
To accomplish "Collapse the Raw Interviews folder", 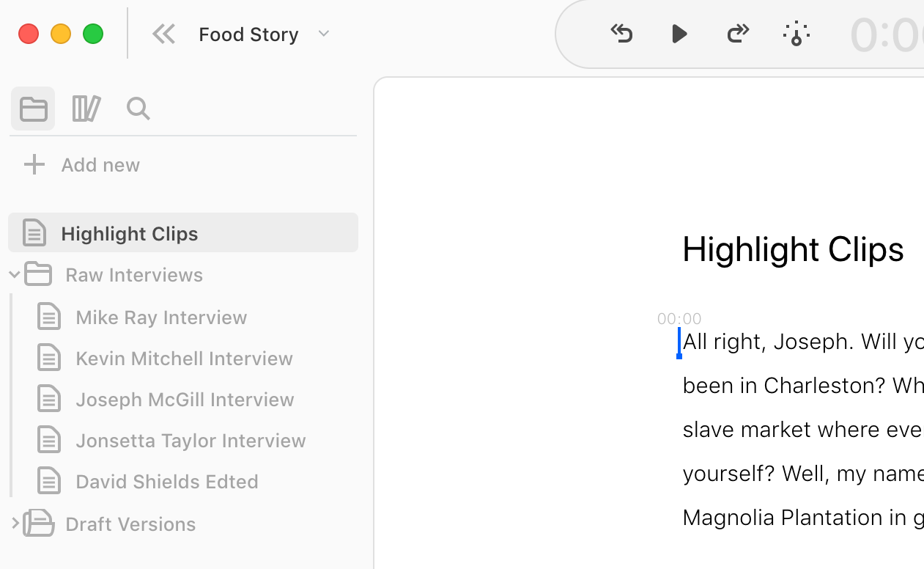I will click(14, 275).
